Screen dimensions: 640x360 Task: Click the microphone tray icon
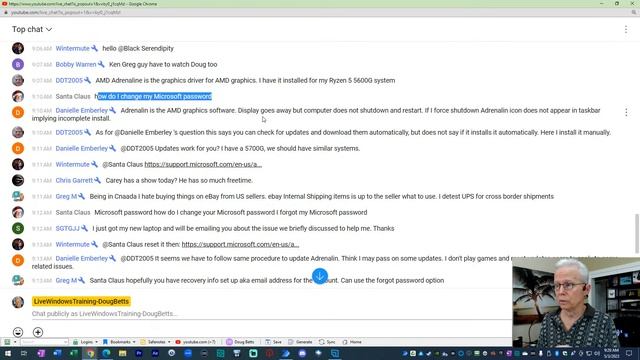pyautogui.click(x=541, y=353)
